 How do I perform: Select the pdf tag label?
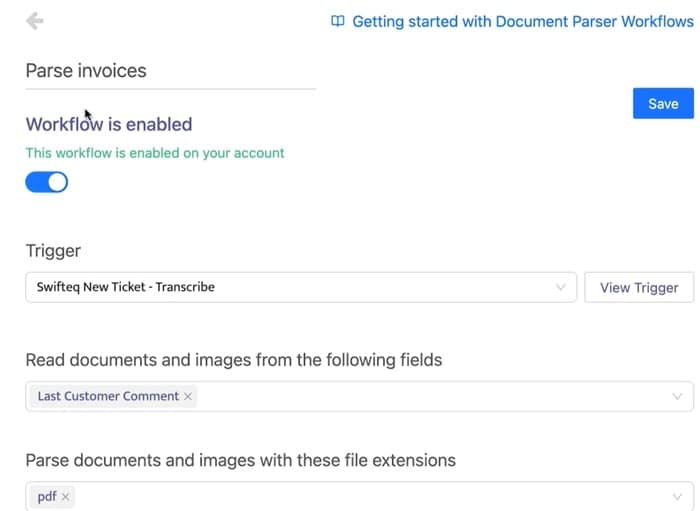(47, 497)
